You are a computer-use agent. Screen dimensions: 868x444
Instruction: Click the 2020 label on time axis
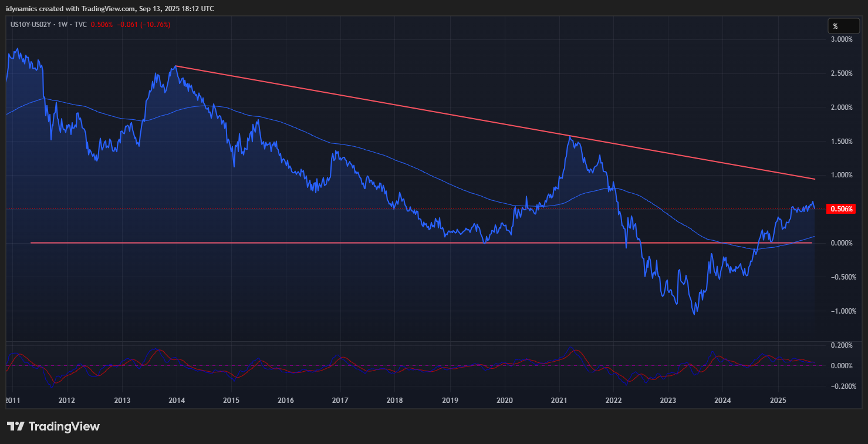[504, 401]
